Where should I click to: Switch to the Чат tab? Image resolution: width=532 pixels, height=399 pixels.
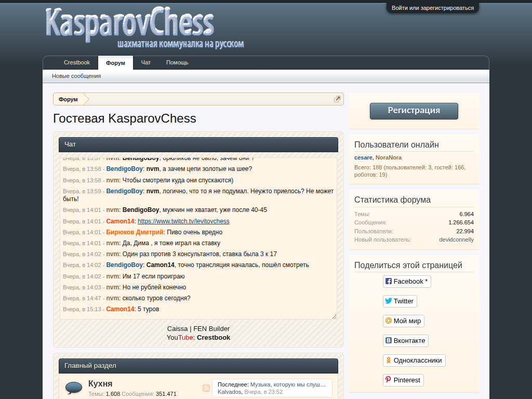(146, 62)
